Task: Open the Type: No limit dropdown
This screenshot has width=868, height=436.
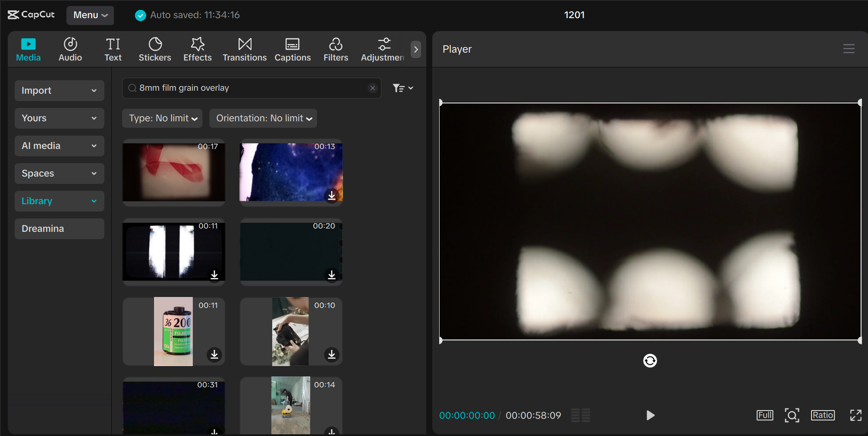Action: click(162, 118)
